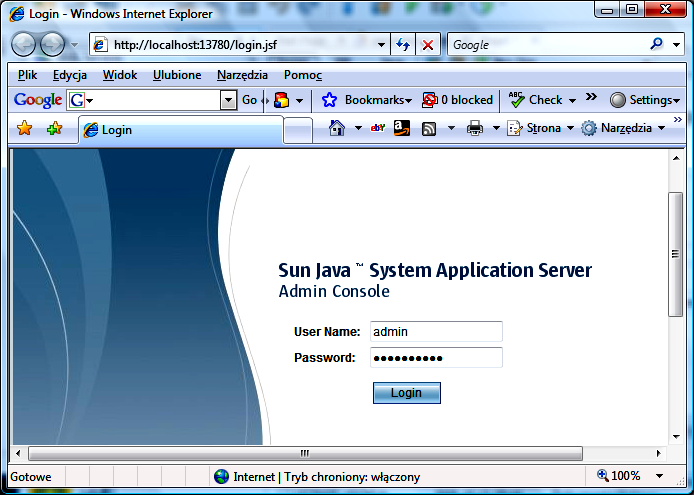This screenshot has width=694, height=495.
Task: Open the Strona page menu
Action: (540, 128)
